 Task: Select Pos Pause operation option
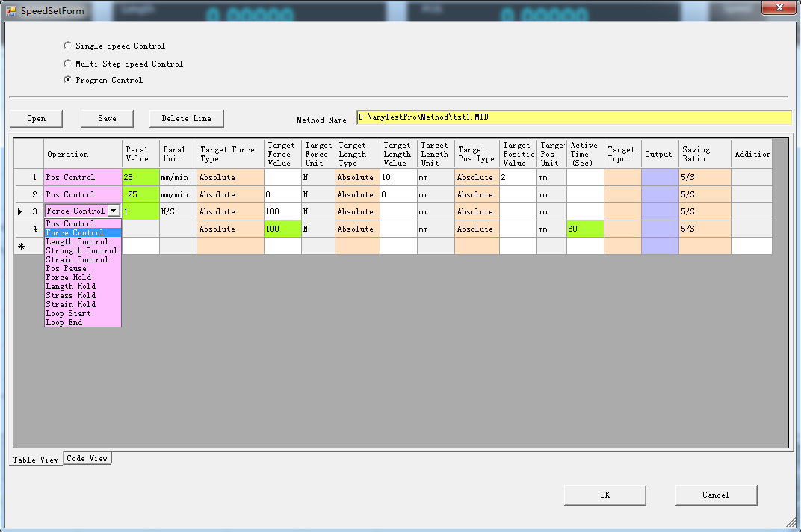(x=67, y=269)
